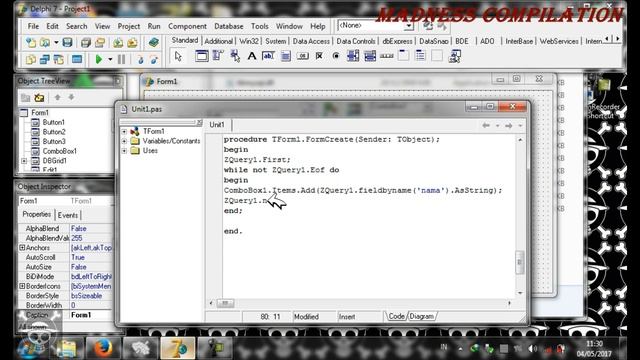Open the Component menu
The width and height of the screenshot is (640, 360).
(187, 26)
